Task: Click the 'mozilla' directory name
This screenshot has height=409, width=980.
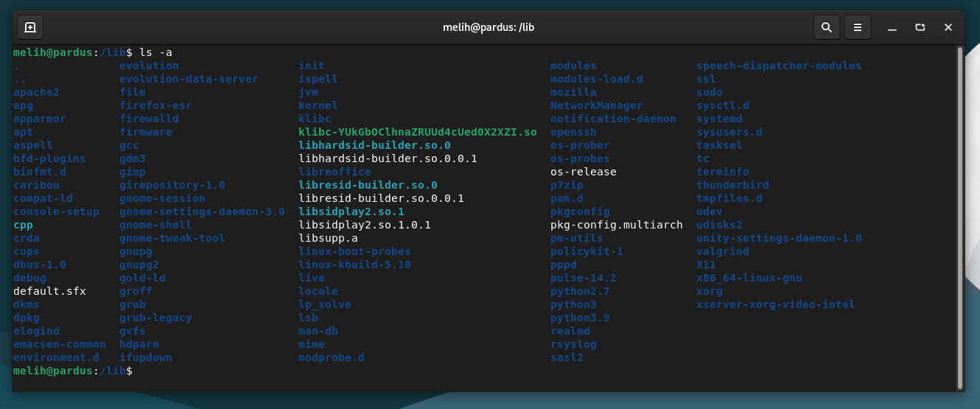Action: click(x=573, y=92)
